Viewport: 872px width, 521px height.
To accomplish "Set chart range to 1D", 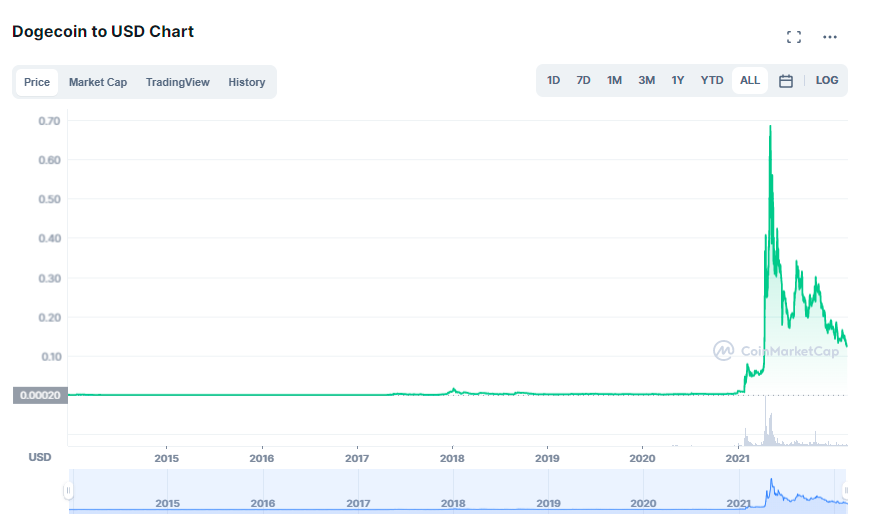I will tap(553, 81).
